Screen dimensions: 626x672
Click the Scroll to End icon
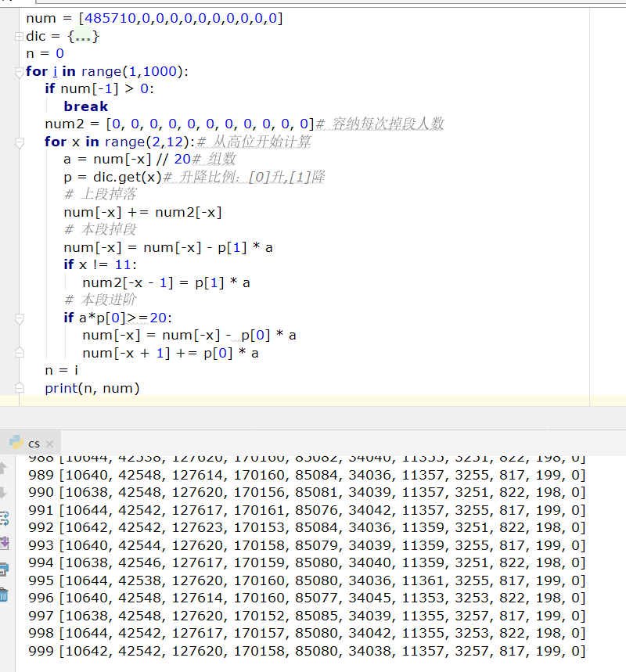click(x=4, y=543)
